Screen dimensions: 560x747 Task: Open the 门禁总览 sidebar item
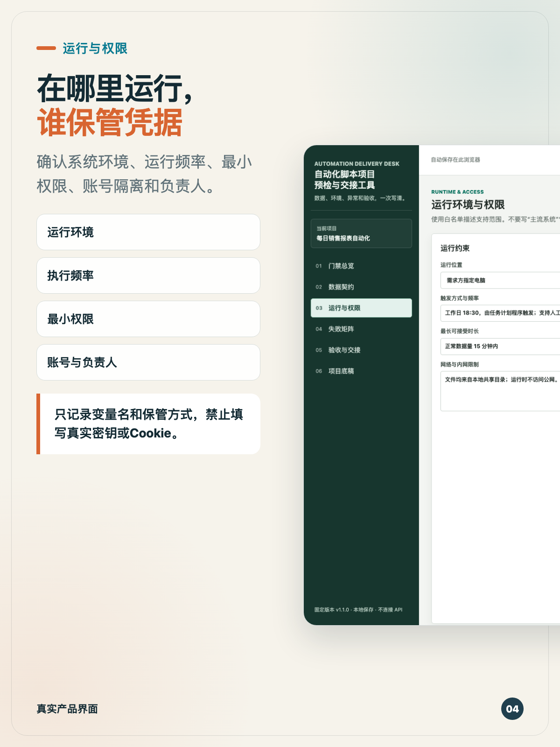coord(361,266)
